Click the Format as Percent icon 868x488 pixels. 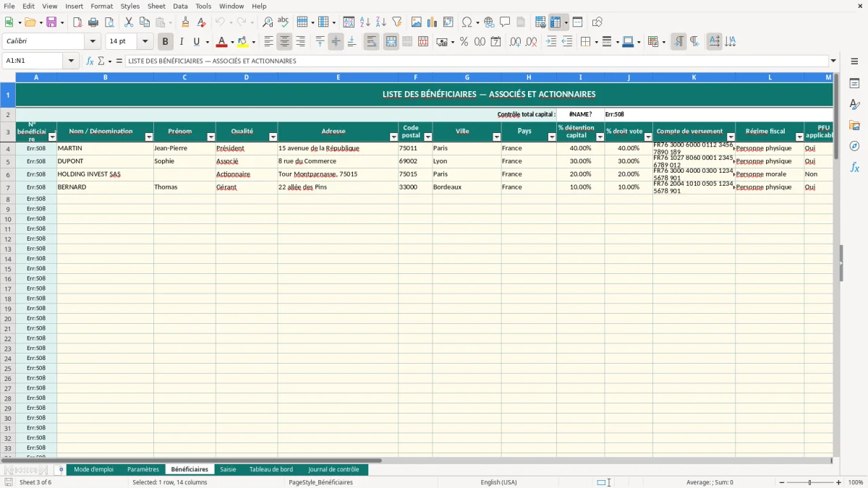tap(464, 42)
